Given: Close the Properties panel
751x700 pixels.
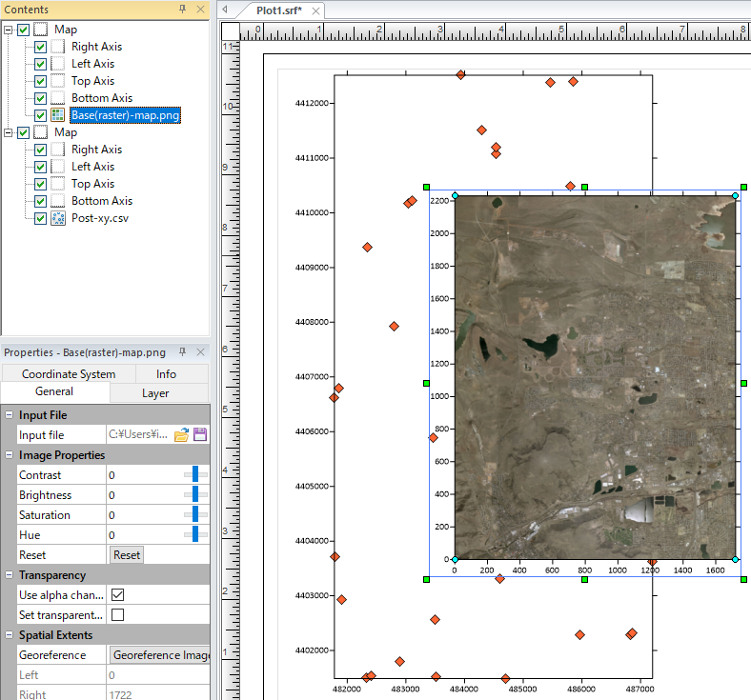Looking at the screenshot, I should (x=201, y=352).
